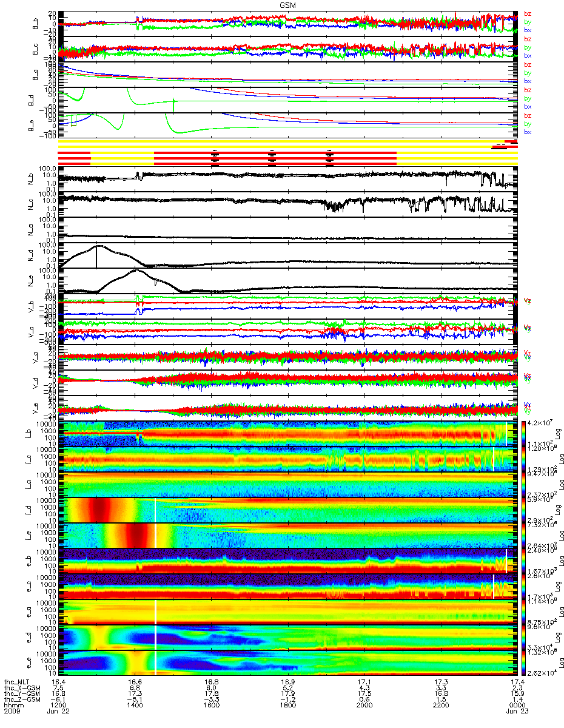Click the X-GSM value 2.3
564x728 pixels.
[x=516, y=687]
